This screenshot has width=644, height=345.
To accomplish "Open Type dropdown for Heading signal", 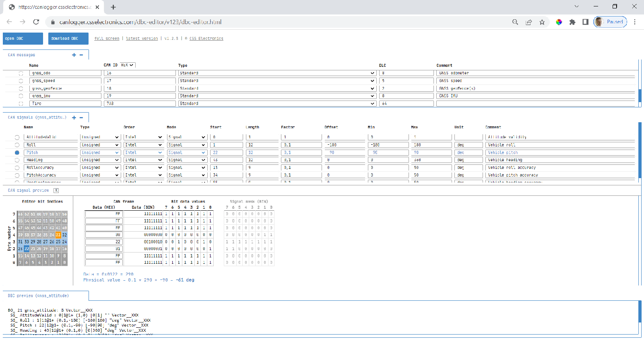I will tap(100, 160).
